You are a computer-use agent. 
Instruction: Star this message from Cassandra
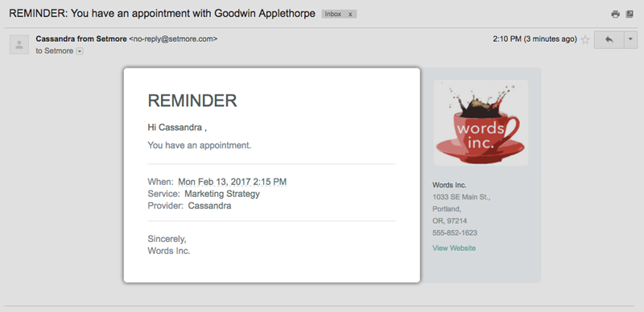point(585,40)
